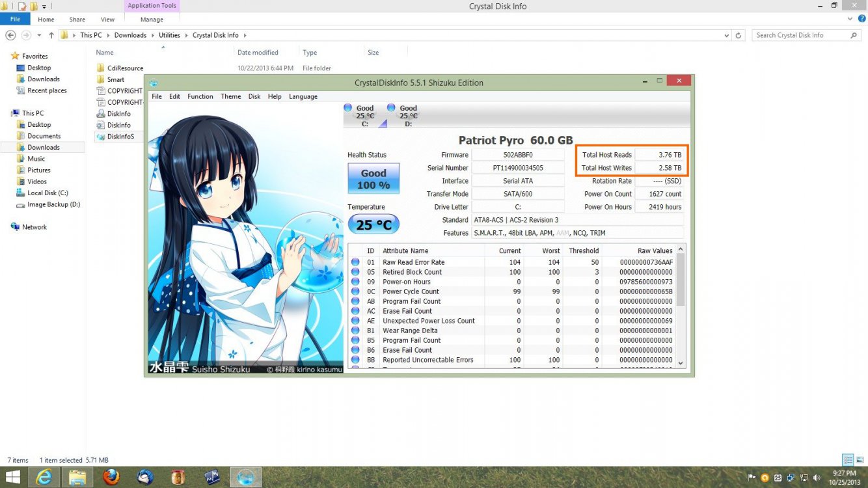Open Language menu in CrystalDiskInfo

(303, 96)
